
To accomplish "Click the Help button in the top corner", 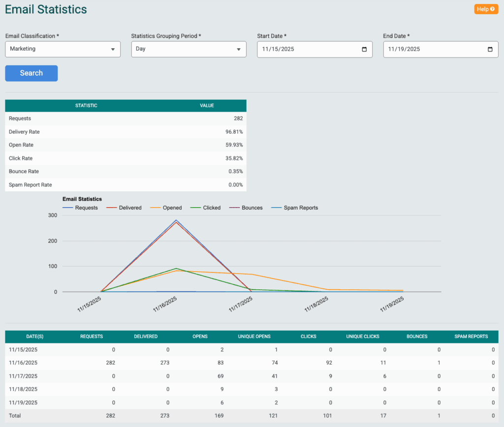I will (486, 9).
